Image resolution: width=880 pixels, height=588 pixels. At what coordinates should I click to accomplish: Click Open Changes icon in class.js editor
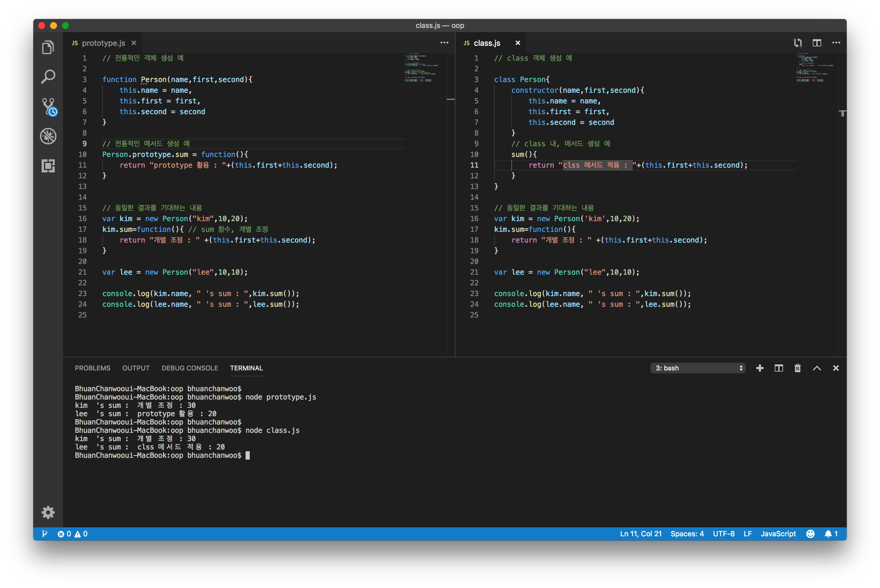click(798, 43)
